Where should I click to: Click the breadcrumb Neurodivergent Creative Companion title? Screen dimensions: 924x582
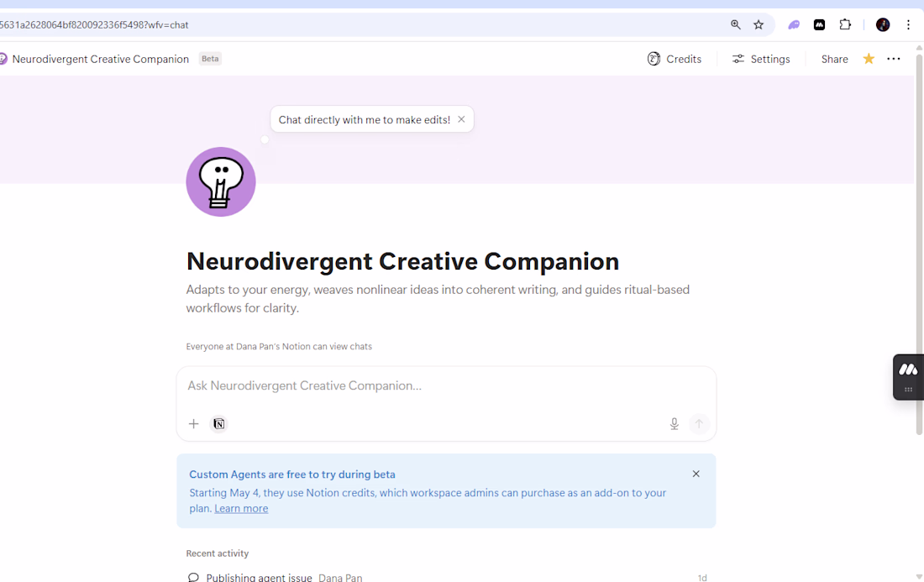pyautogui.click(x=101, y=59)
